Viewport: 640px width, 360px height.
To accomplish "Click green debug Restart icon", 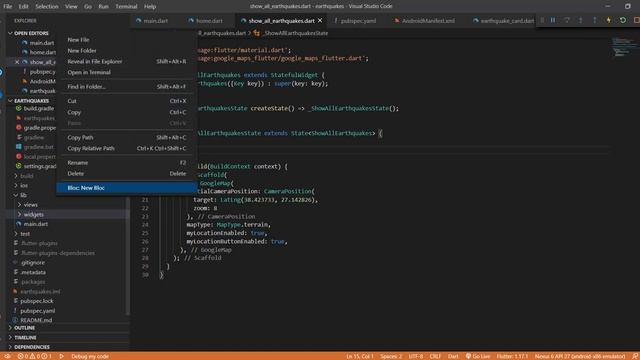I will pos(622,20).
